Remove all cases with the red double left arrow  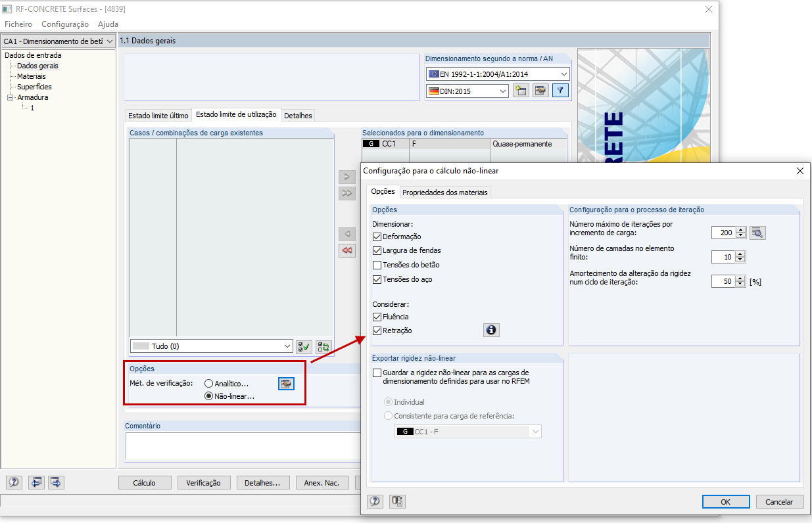point(347,250)
